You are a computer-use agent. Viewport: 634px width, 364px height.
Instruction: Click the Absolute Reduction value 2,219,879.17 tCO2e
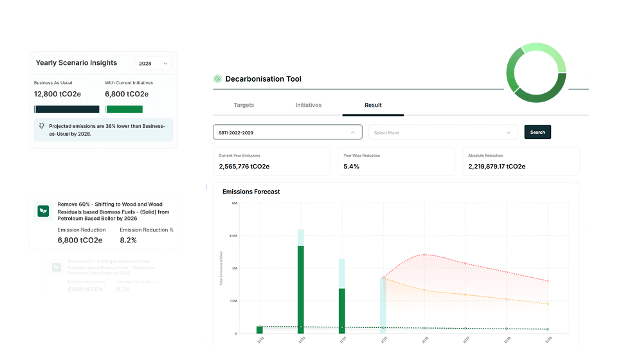point(496,167)
